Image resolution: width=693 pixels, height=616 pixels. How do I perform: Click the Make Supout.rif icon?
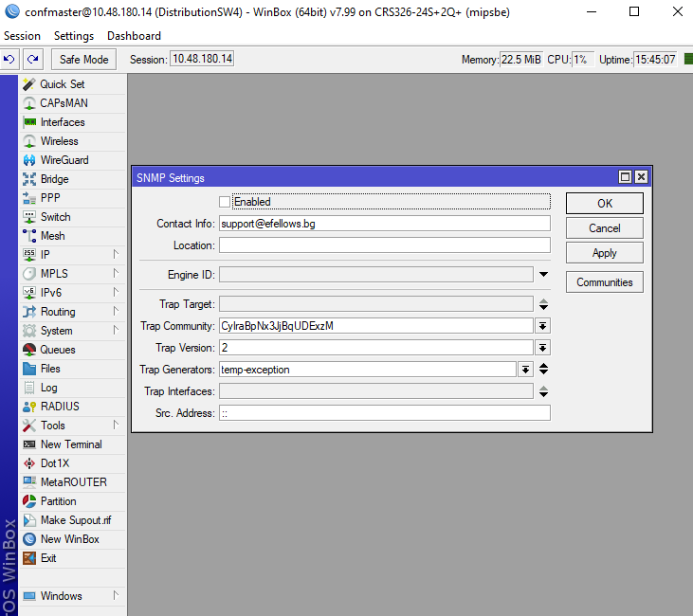[x=29, y=520]
